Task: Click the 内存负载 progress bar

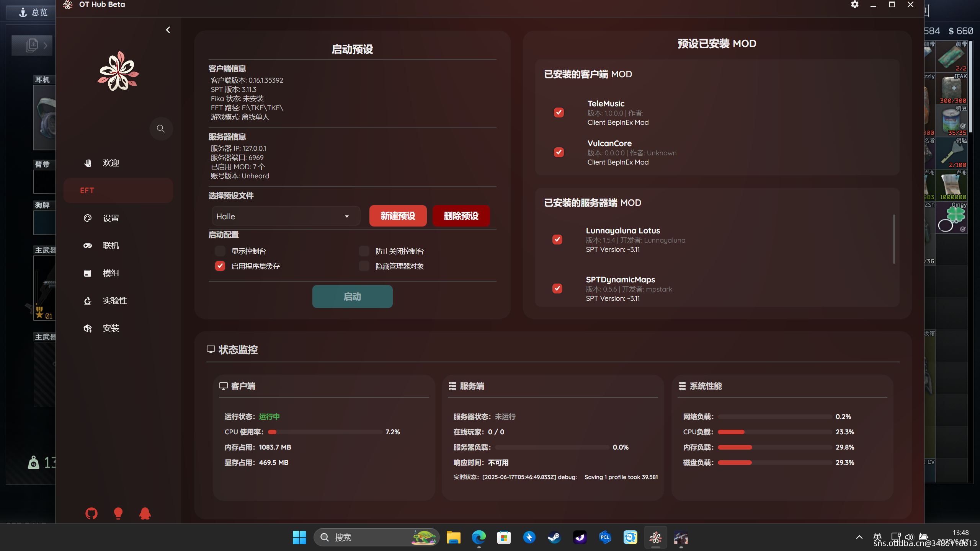Action: pyautogui.click(x=775, y=447)
